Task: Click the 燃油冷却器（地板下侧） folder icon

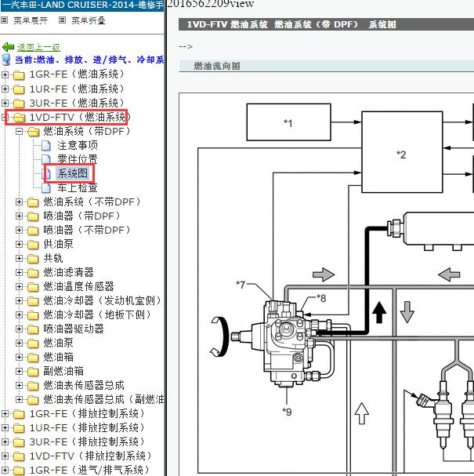Action: click(x=33, y=315)
